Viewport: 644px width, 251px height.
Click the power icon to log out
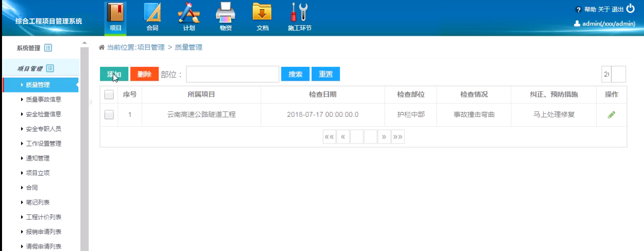coord(631,9)
